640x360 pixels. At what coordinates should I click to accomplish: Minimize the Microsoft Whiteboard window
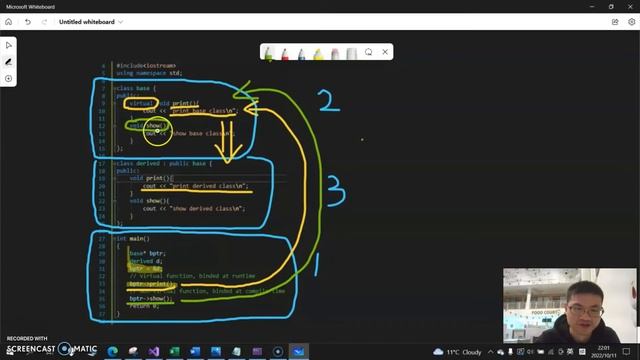[x=592, y=7]
